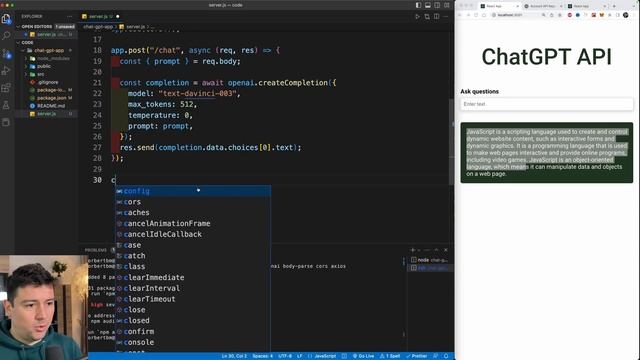Click line number 21 in gutter
Image resolution: width=640 pixels, height=360 pixels.
(97, 83)
